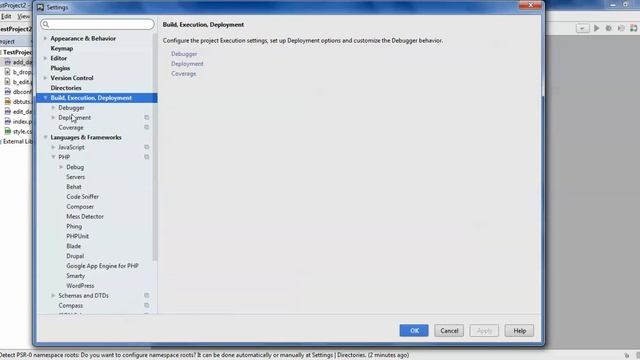Select WordPress under PHP
The image size is (640, 360).
80,286
